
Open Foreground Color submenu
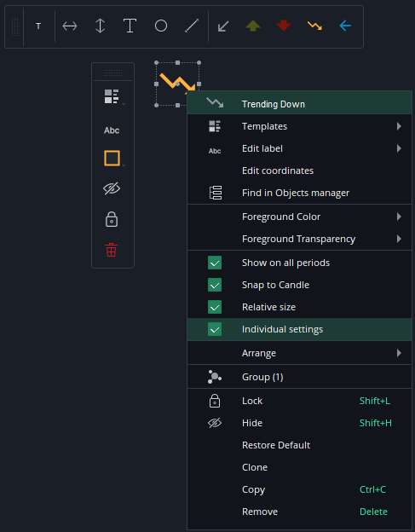point(299,217)
